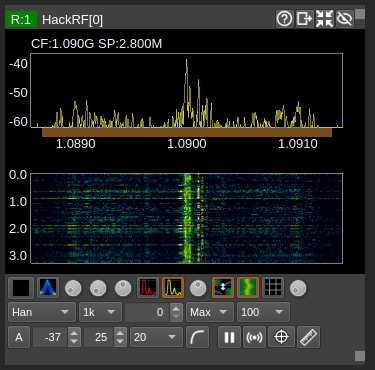Click the overlap field showing 0
The width and height of the screenshot is (375, 370).
tap(147, 312)
